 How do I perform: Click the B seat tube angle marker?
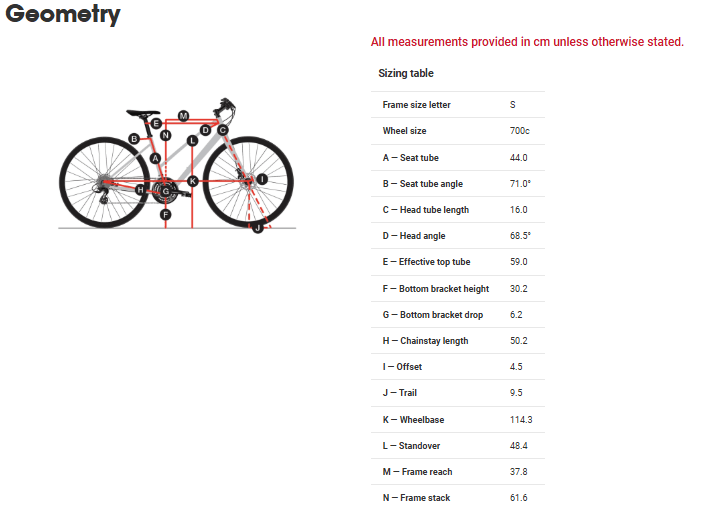pos(134,139)
